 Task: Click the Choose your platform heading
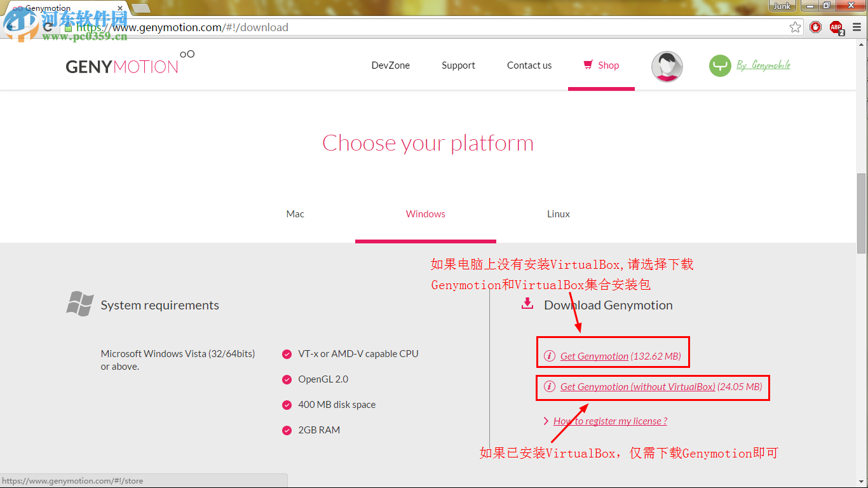428,144
